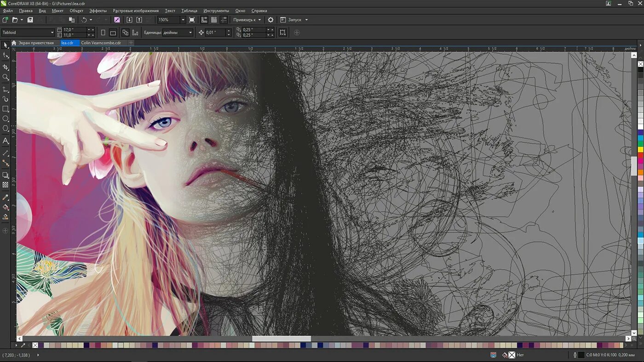This screenshot has width=644, height=362.
Task: Create a new document
Action: pyautogui.click(x=5, y=20)
